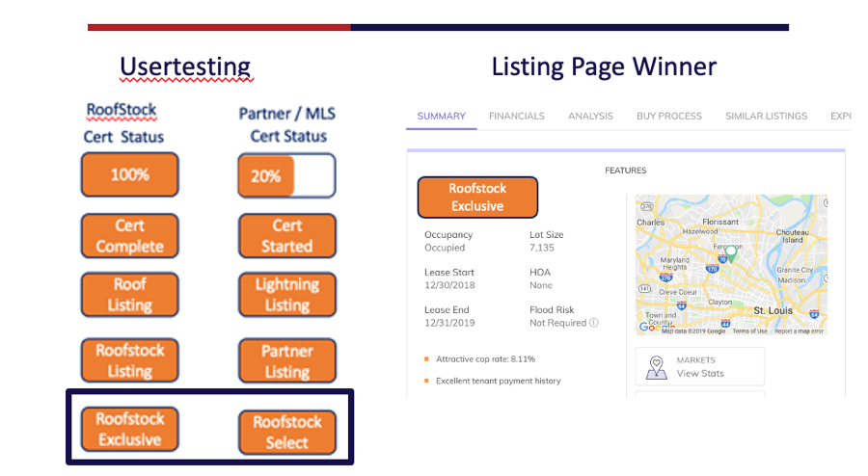The width and height of the screenshot is (868, 476).
Task: Click the Markets map pin heart icon
Action: 657,367
